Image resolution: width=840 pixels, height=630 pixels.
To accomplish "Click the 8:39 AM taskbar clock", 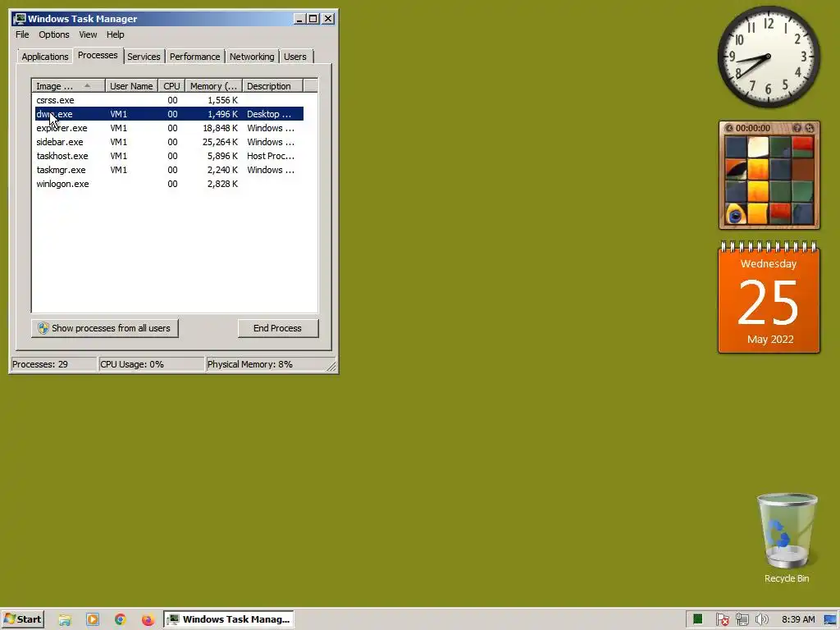I will [798, 619].
